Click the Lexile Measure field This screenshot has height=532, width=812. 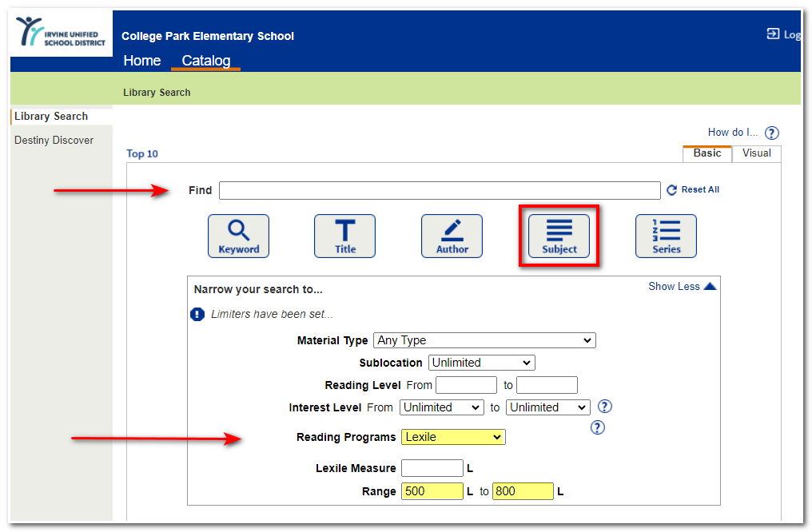[x=432, y=468]
